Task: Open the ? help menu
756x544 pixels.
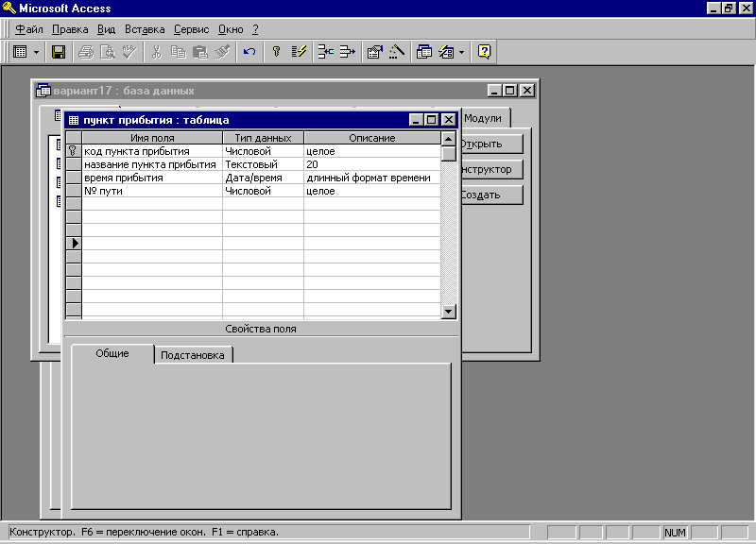Action: point(255,29)
